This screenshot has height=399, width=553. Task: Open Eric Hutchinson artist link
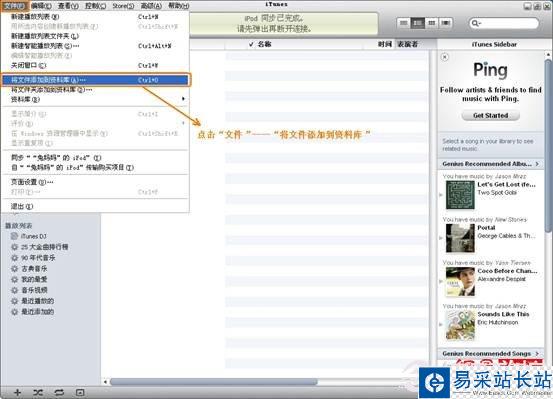click(498, 322)
